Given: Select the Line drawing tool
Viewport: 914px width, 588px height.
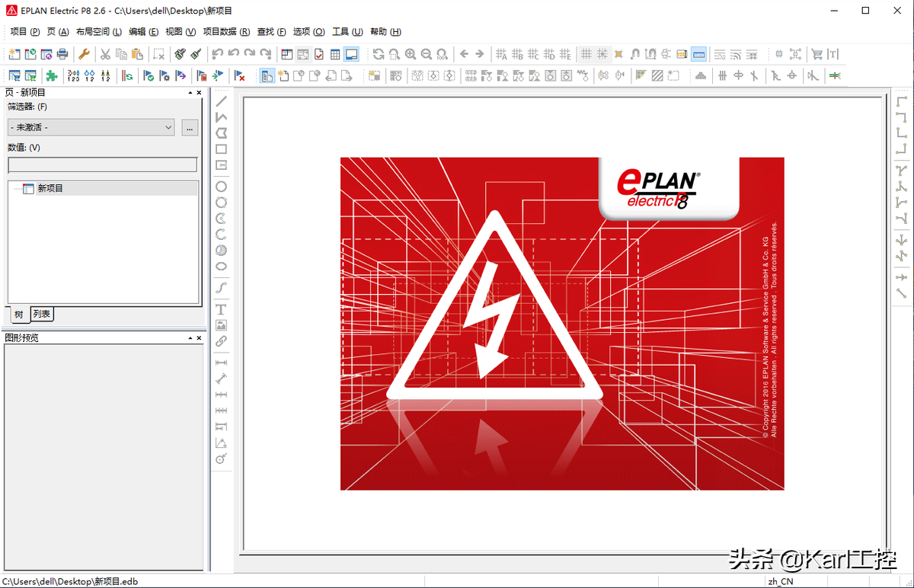Looking at the screenshot, I should [x=222, y=101].
